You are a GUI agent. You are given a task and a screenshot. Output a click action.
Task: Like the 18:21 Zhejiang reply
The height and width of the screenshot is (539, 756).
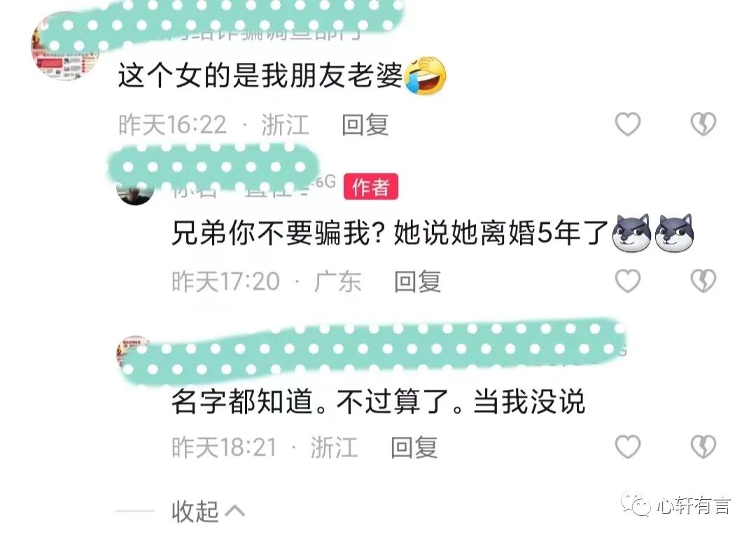tap(628, 447)
